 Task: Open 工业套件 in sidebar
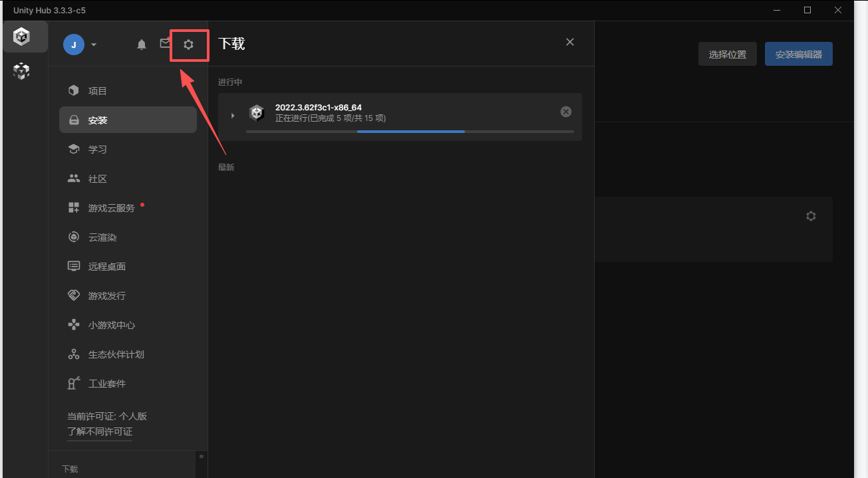click(128, 384)
